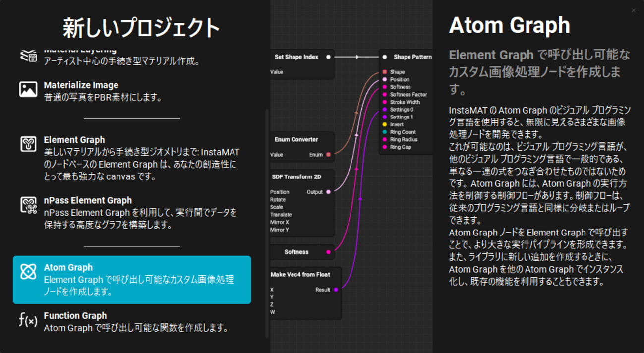Viewport: 644px width, 353px height.
Task: Click the teal Ring Count input pin
Action: coord(385,132)
